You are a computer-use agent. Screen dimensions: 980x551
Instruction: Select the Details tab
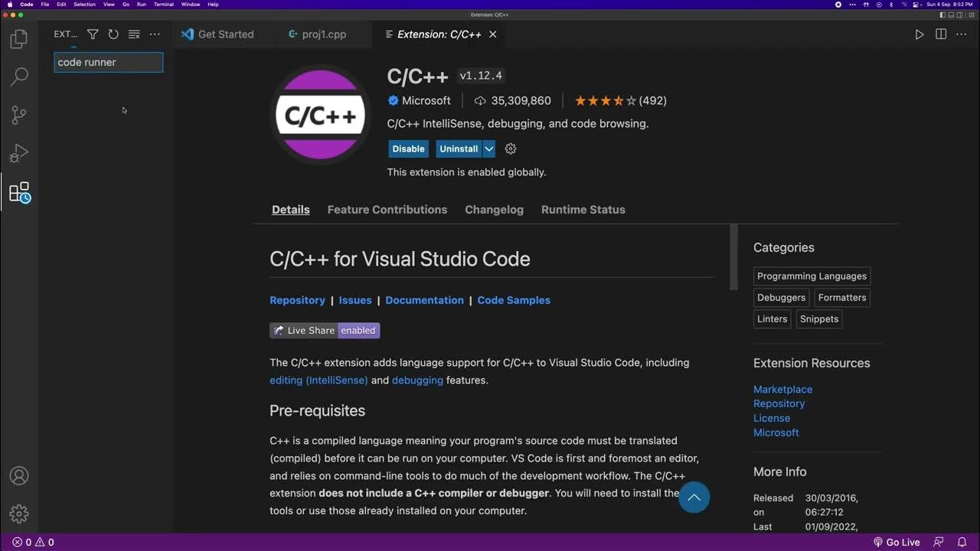[x=291, y=210]
